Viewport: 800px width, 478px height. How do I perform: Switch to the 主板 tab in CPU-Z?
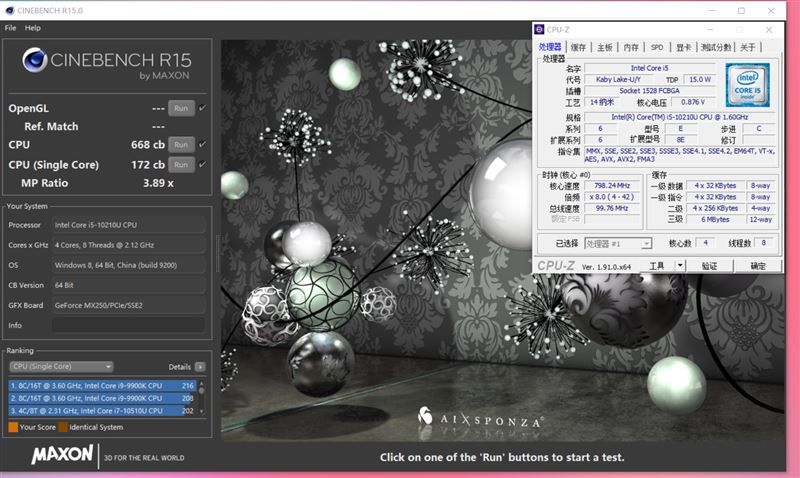pos(605,47)
